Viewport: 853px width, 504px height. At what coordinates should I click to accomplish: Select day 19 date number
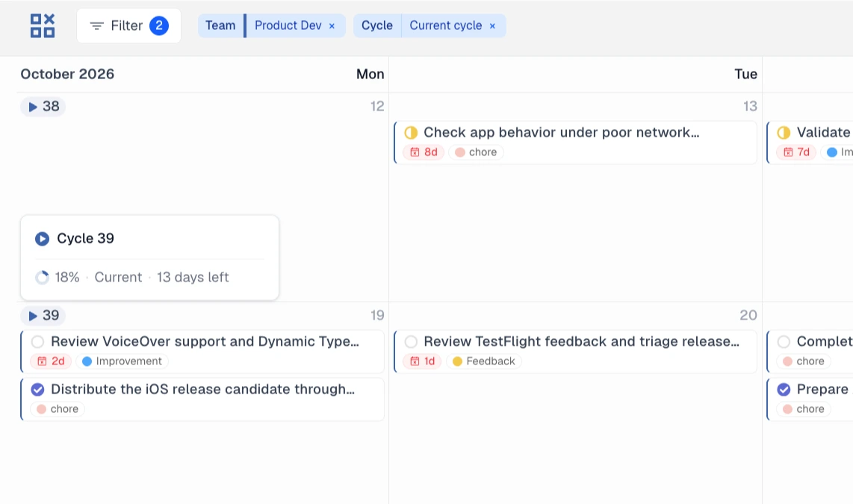coord(377,315)
